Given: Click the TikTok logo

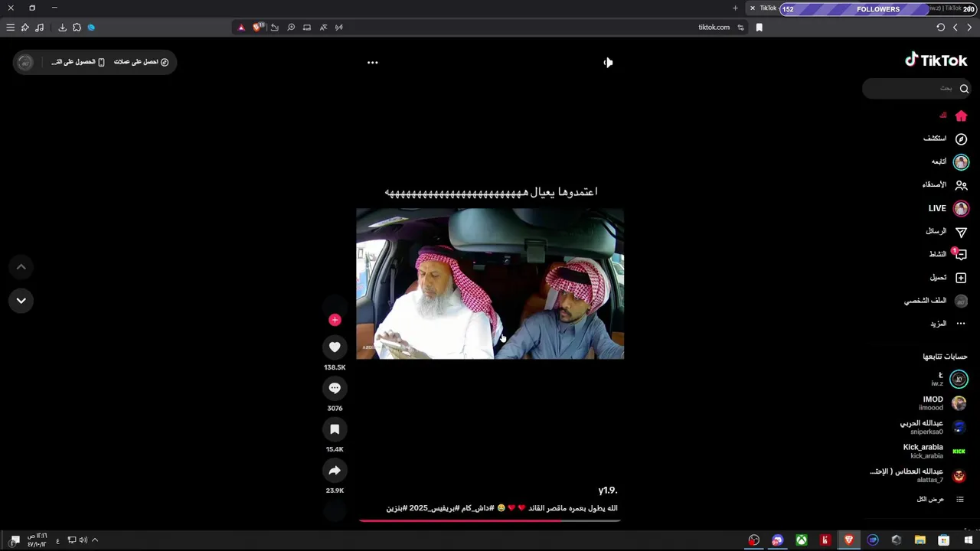Looking at the screenshot, I should [936, 60].
